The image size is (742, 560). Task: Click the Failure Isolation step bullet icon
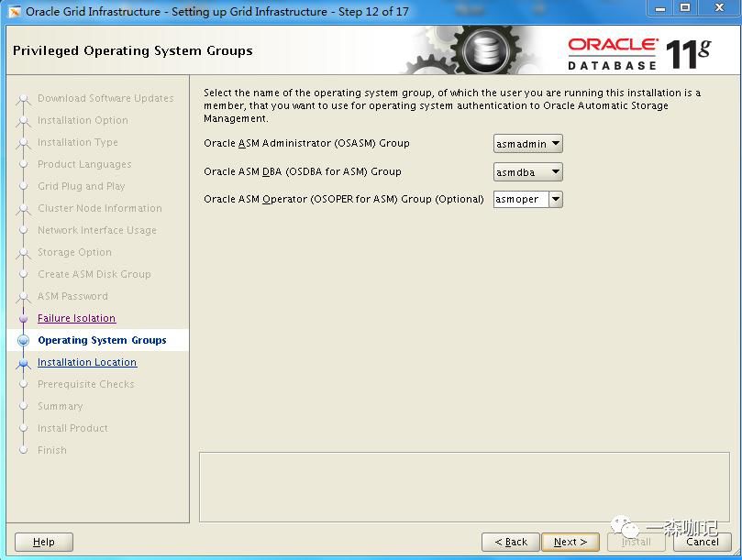(23, 319)
